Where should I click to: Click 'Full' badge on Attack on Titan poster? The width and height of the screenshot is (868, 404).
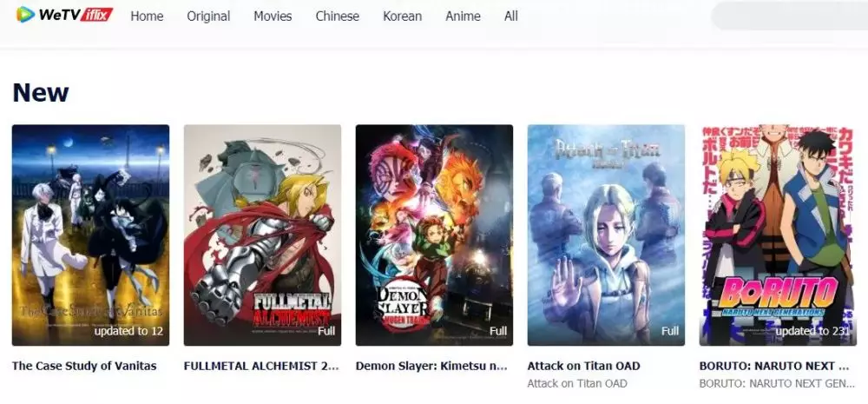[x=670, y=331]
